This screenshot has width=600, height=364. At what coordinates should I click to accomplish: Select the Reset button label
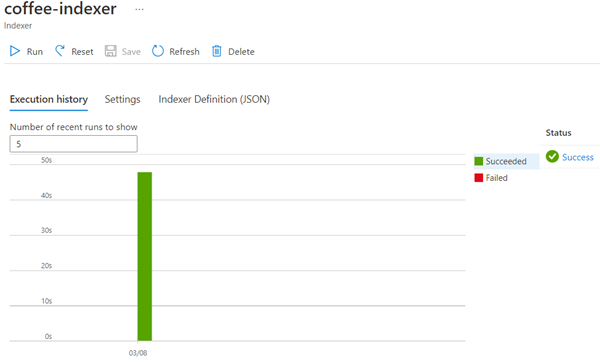[x=82, y=52]
